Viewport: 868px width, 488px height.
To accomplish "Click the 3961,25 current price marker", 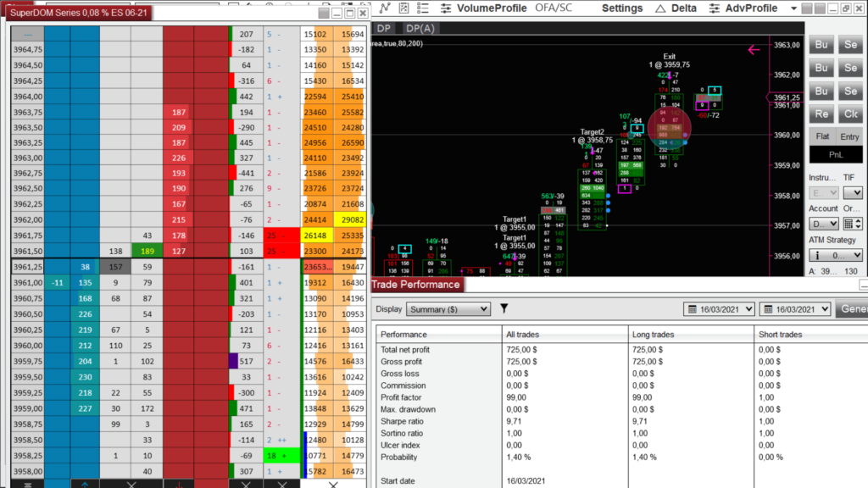I will tap(787, 97).
